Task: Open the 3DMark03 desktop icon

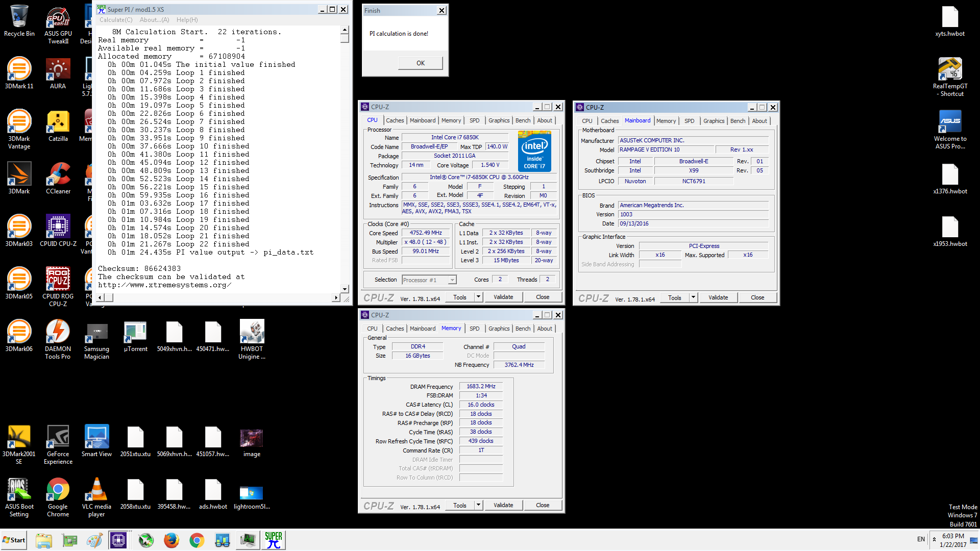Action: (x=19, y=231)
